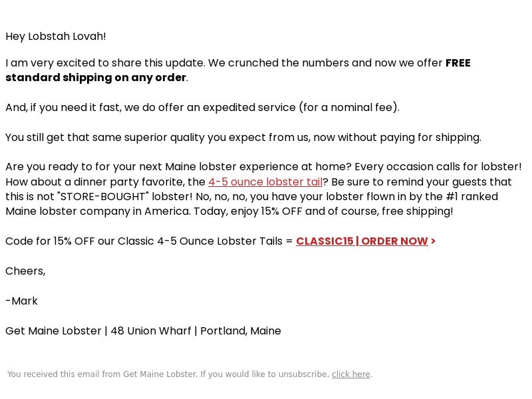Image resolution: width=532 pixels, height=399 pixels.
Task: Click the expedited service sentence
Action: pos(203,108)
